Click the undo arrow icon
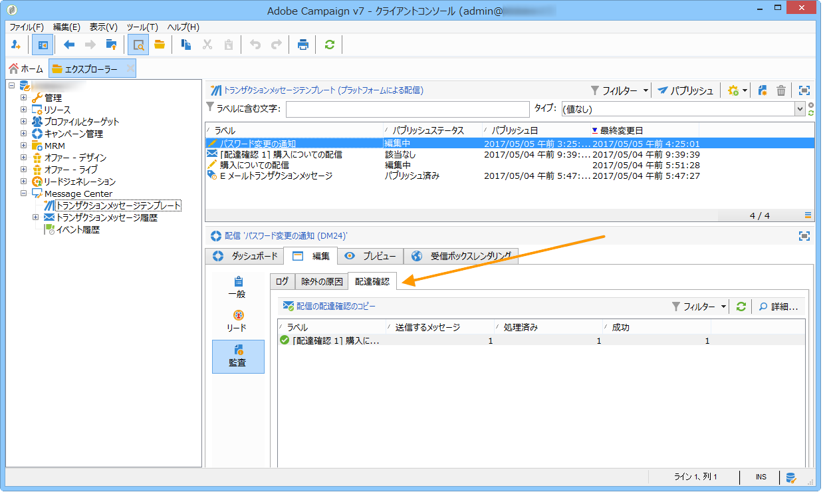The height and width of the screenshot is (504, 831). (255, 45)
